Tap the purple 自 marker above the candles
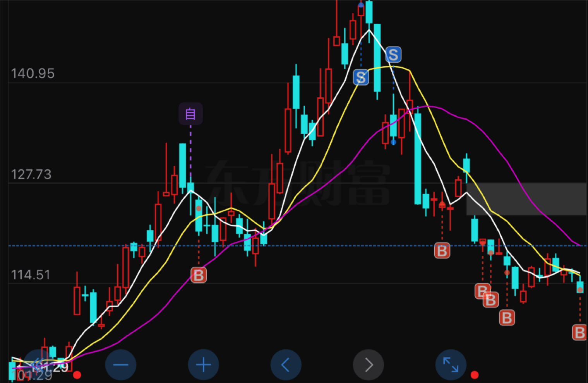 190,114
